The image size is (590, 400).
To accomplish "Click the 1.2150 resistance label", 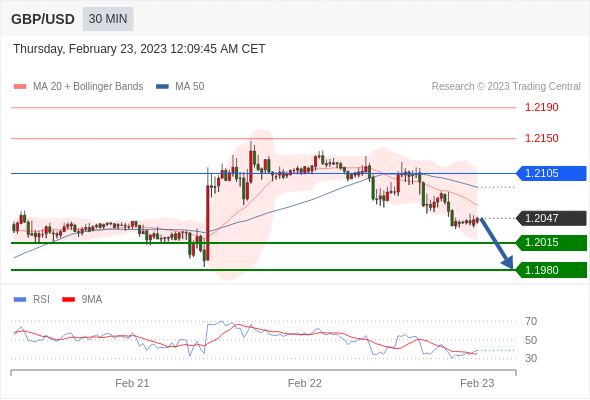I will click(x=542, y=138).
